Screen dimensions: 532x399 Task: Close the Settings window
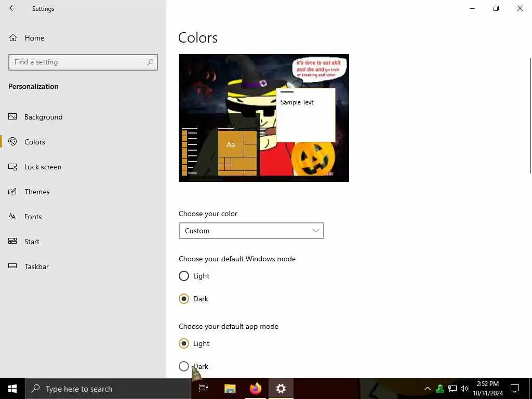click(x=520, y=8)
